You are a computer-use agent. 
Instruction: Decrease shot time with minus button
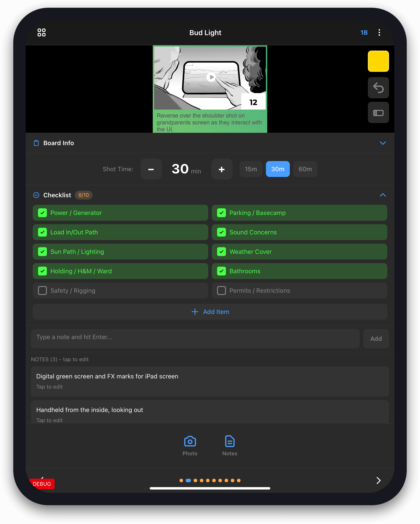(x=151, y=169)
